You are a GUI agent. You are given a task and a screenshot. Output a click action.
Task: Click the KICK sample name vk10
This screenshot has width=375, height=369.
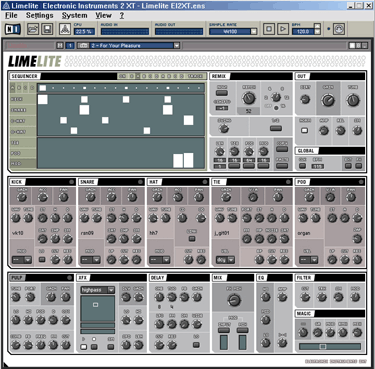[17, 233]
